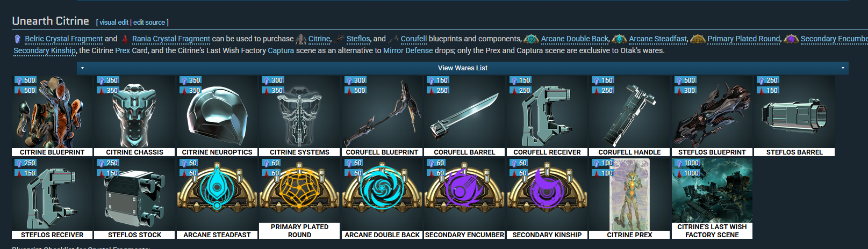Select the Citrine Neuroptics helmet icon
Image resolution: width=868 pixels, height=249 pixels.
[x=217, y=112]
